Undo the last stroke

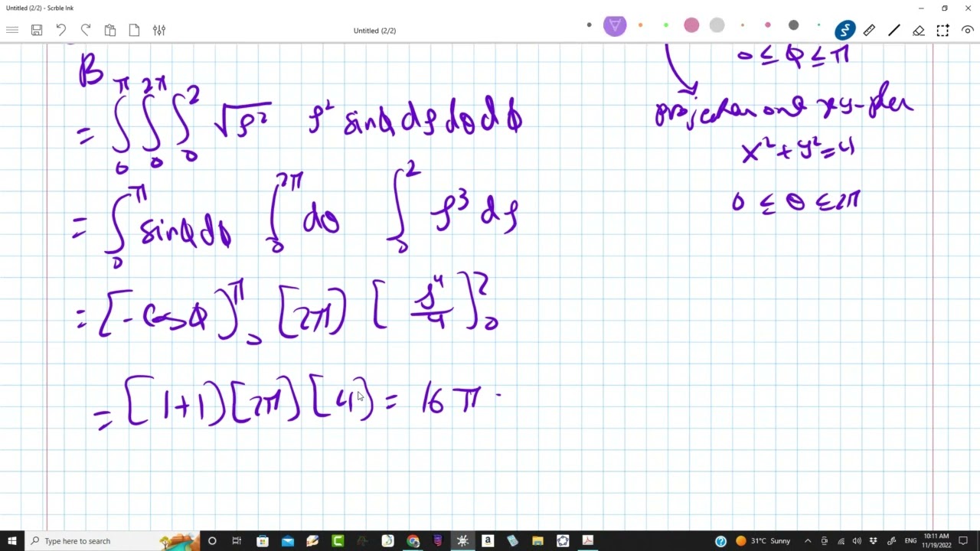click(x=61, y=30)
